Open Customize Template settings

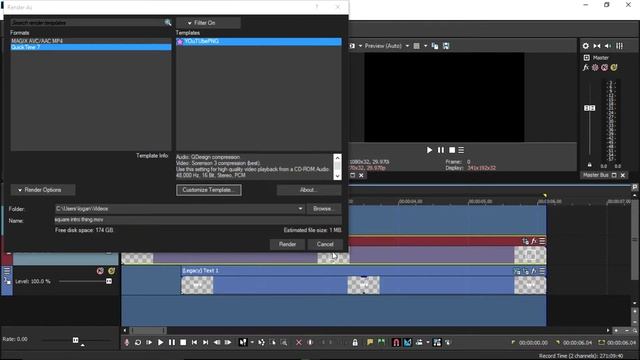click(209, 190)
